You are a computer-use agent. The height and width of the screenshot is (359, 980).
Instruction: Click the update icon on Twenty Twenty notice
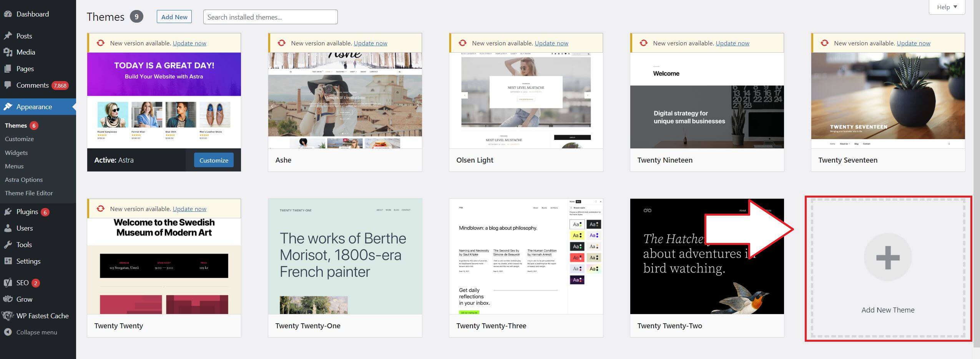(101, 209)
